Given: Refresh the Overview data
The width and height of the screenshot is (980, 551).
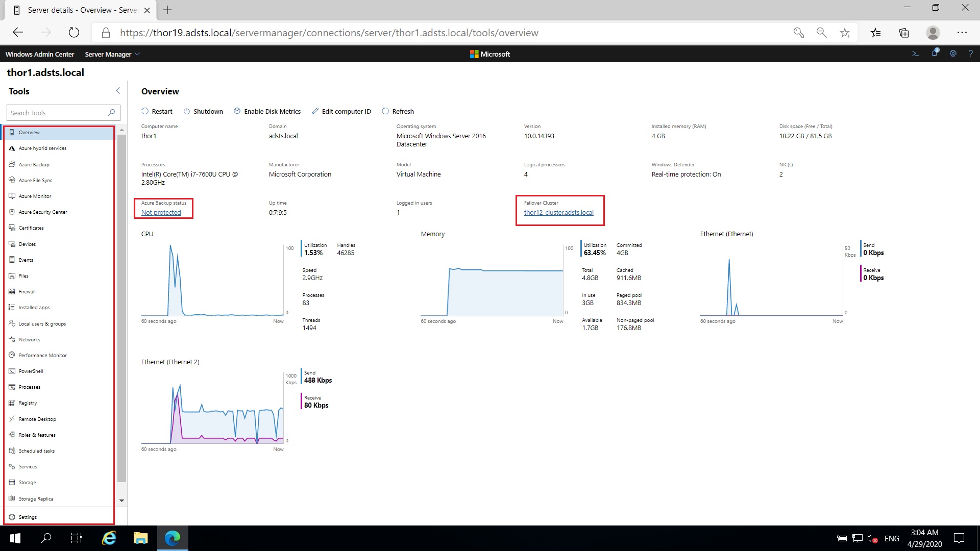Looking at the screenshot, I should [398, 111].
